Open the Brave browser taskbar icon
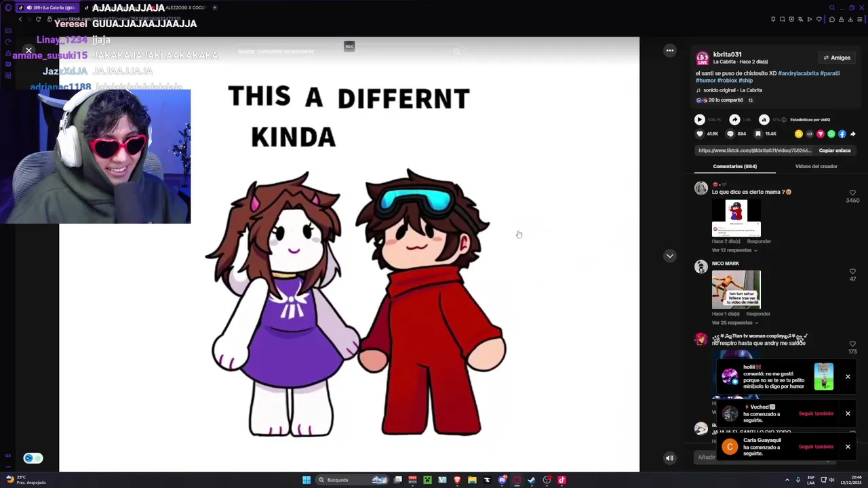 pyautogui.click(x=457, y=480)
